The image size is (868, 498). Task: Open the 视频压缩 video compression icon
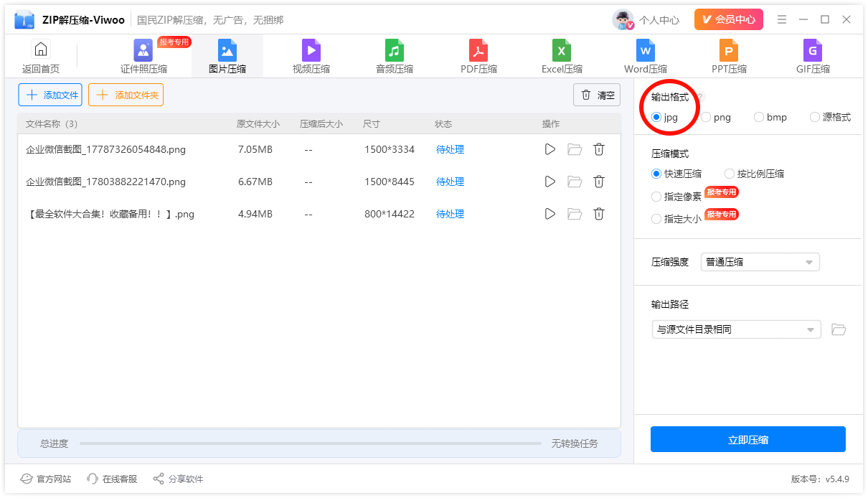[x=311, y=51]
